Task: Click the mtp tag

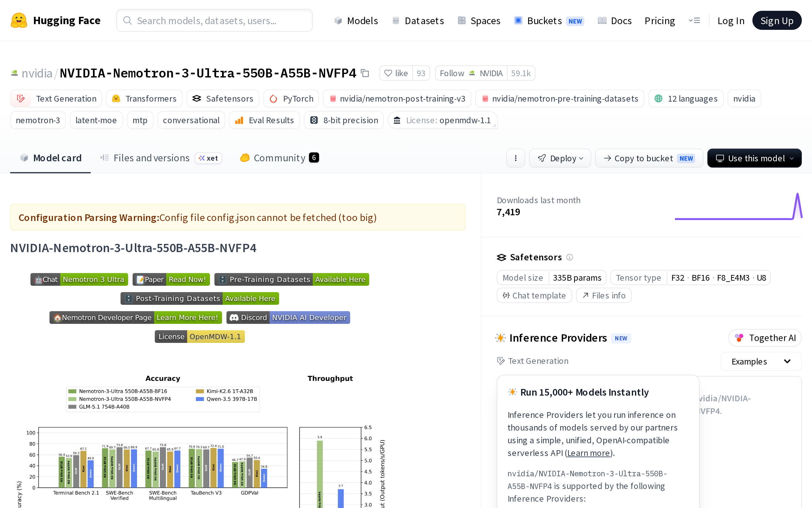Action: (140, 120)
